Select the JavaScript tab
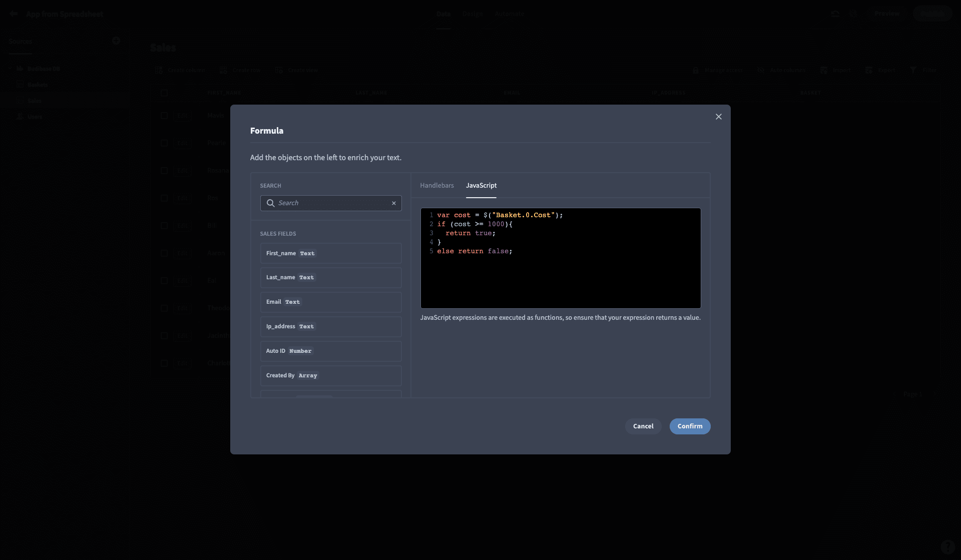The height and width of the screenshot is (560, 961). (481, 185)
